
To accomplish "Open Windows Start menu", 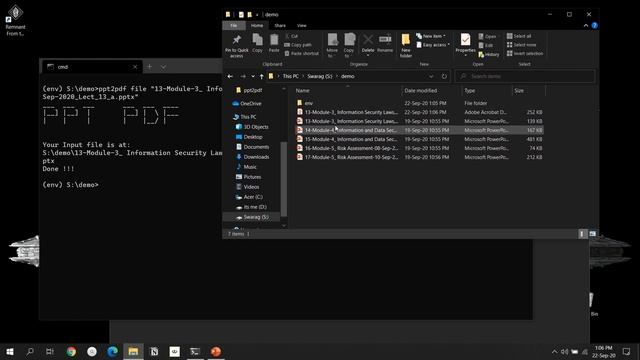I will [10, 351].
